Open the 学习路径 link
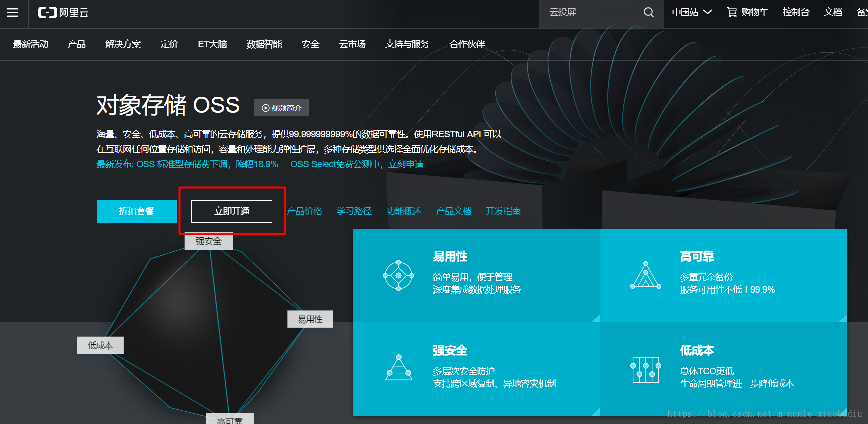The width and height of the screenshot is (868, 424). point(354,211)
